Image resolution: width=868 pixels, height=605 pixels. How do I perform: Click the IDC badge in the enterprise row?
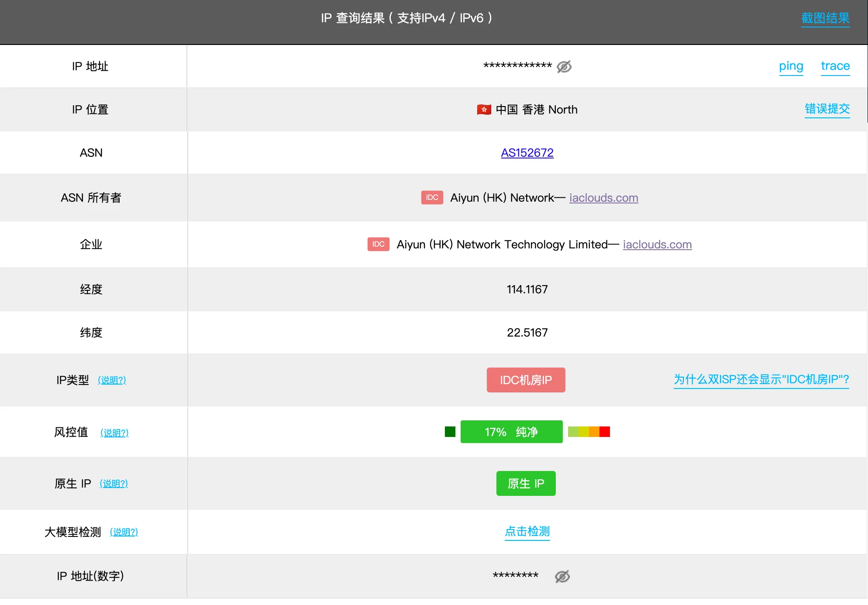[x=378, y=244]
